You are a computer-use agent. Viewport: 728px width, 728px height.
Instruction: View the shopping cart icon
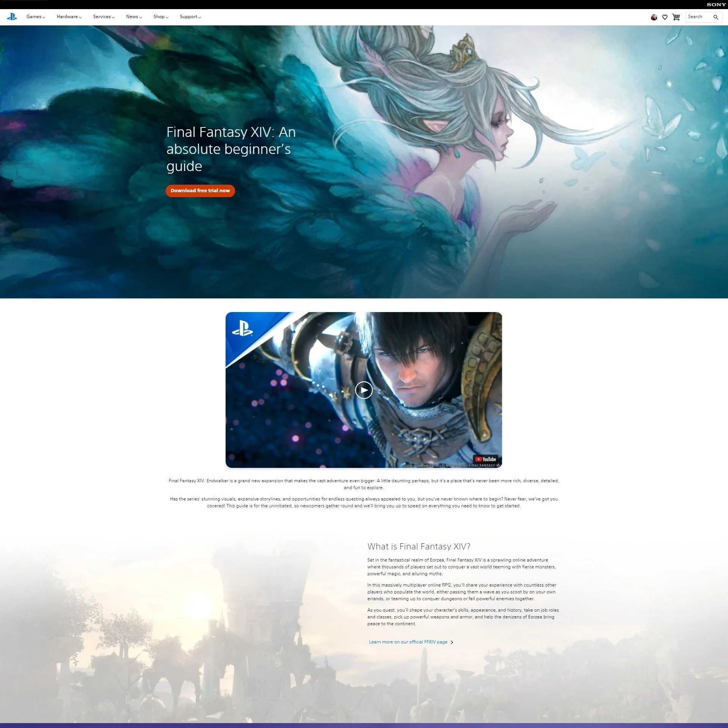[x=676, y=17]
